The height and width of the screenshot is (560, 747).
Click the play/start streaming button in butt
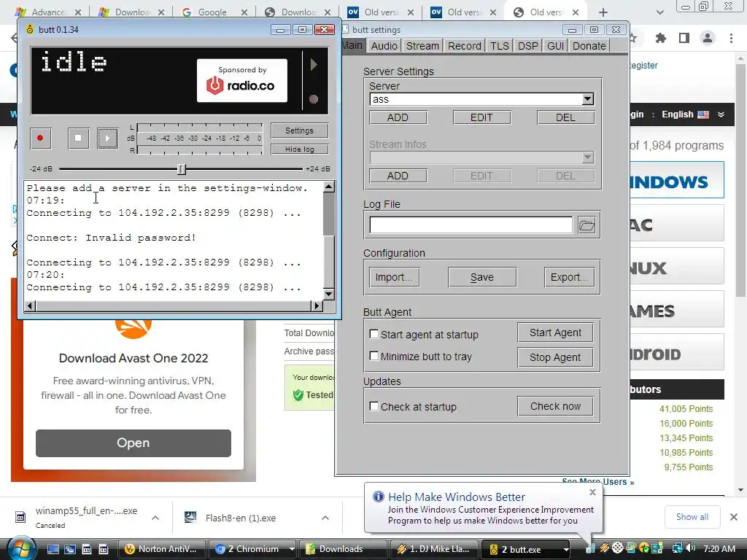click(108, 138)
